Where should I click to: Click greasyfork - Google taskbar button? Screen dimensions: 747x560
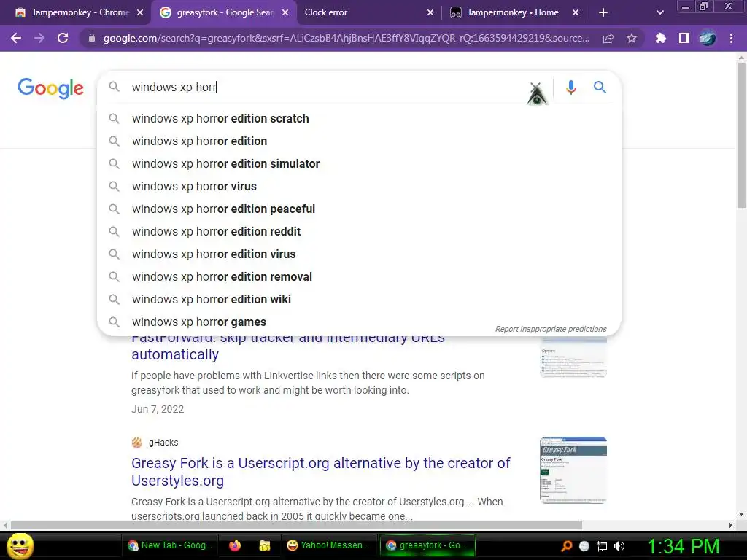pyautogui.click(x=427, y=545)
